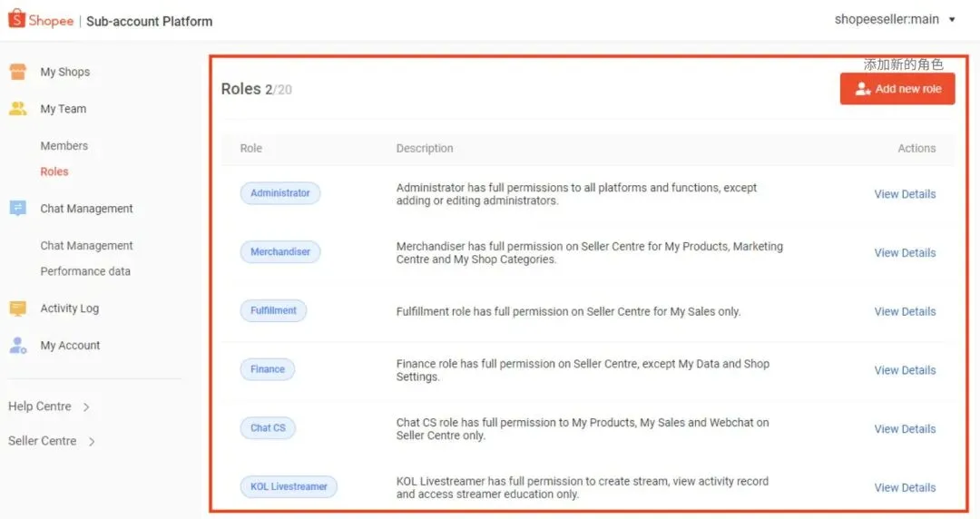Click the KOL Livestreamer role tag
Image resolution: width=980 pixels, height=519 pixels.
[x=289, y=487]
